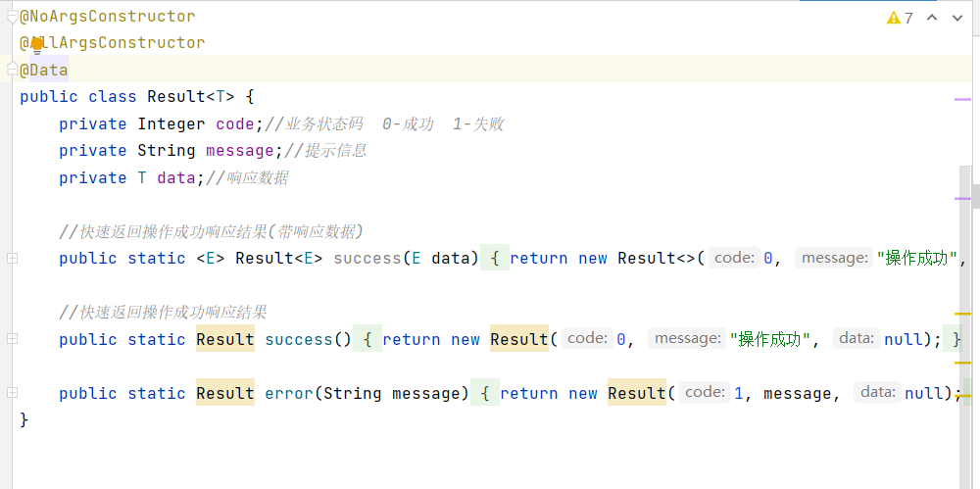Image resolution: width=980 pixels, height=489 pixels.
Task: Place cursor on the @AllArgsConstructor annotation
Action: click(x=113, y=42)
